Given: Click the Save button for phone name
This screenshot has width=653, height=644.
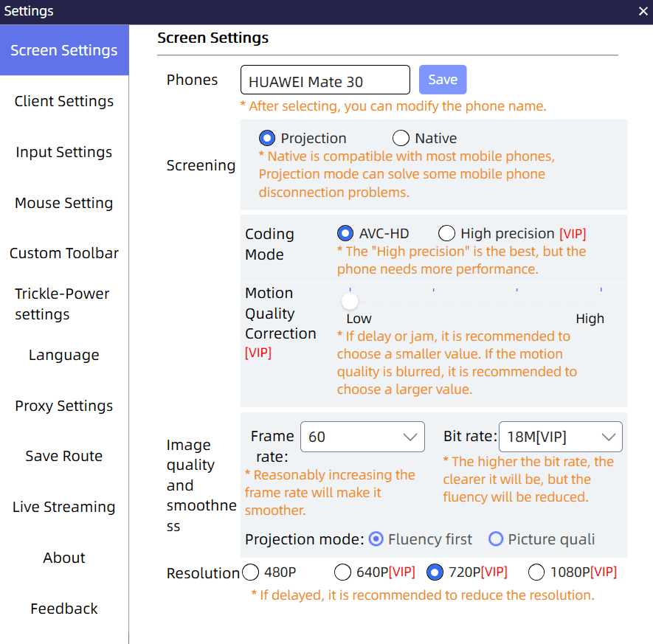Looking at the screenshot, I should [443, 80].
